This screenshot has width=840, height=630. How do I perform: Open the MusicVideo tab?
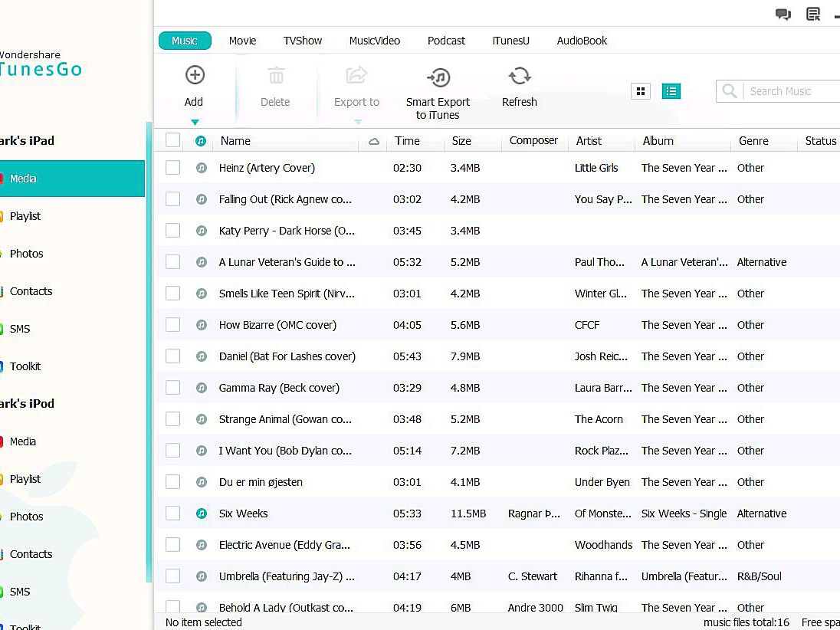click(x=375, y=41)
